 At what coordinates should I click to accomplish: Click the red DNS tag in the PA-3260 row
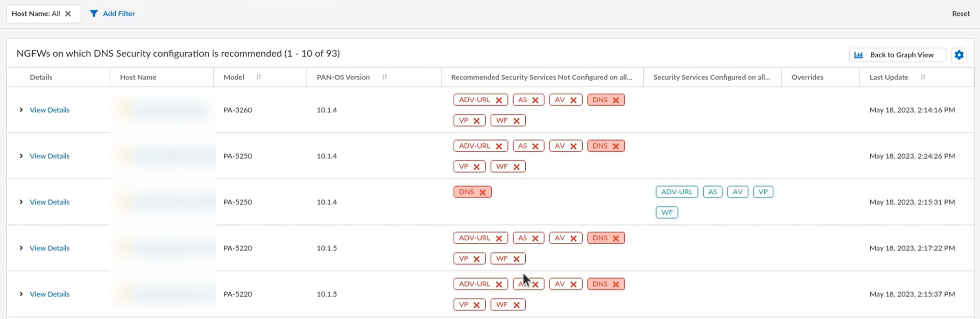tap(606, 100)
